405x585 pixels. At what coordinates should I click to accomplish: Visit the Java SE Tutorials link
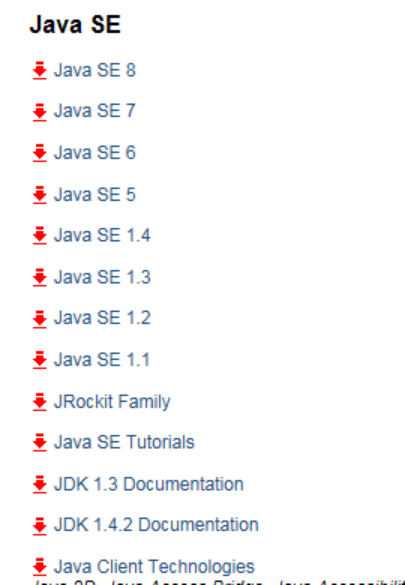124,442
